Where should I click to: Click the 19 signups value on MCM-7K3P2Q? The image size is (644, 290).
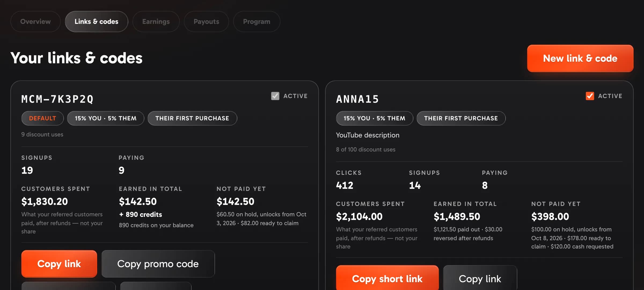[x=27, y=170]
